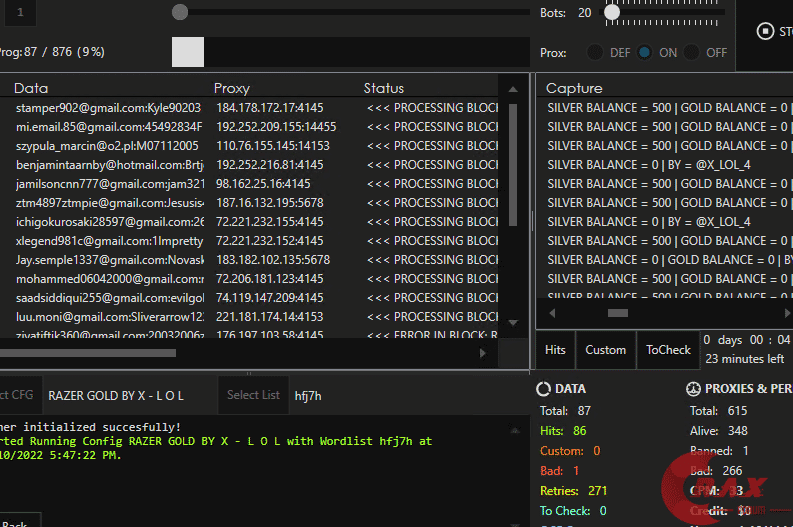Click the Stop button icon
Viewport: 793px width, 527px height.
(765, 31)
